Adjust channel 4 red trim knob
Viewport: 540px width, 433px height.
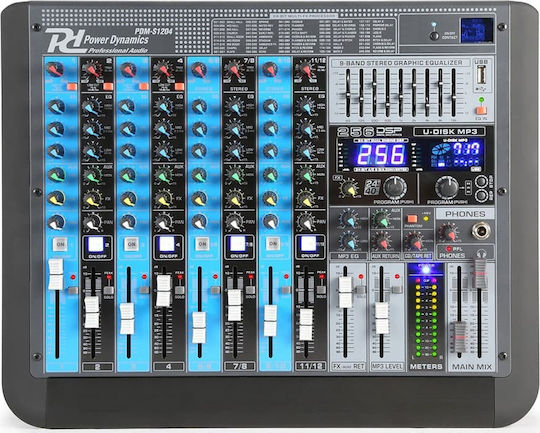[x=164, y=70]
